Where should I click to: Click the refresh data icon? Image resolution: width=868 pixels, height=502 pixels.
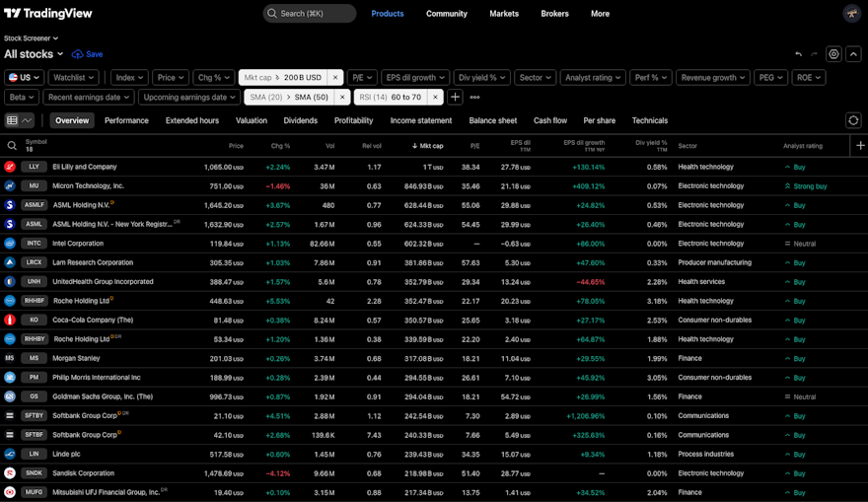pyautogui.click(x=853, y=120)
